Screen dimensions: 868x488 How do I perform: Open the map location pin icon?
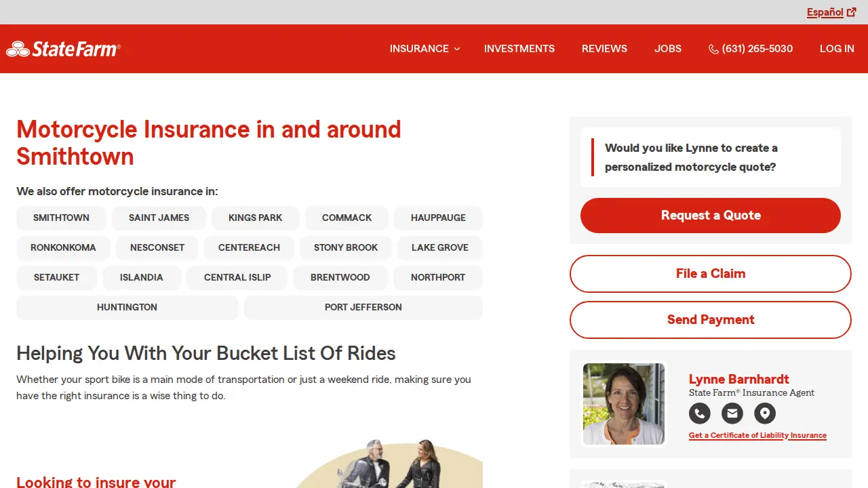pos(765,413)
